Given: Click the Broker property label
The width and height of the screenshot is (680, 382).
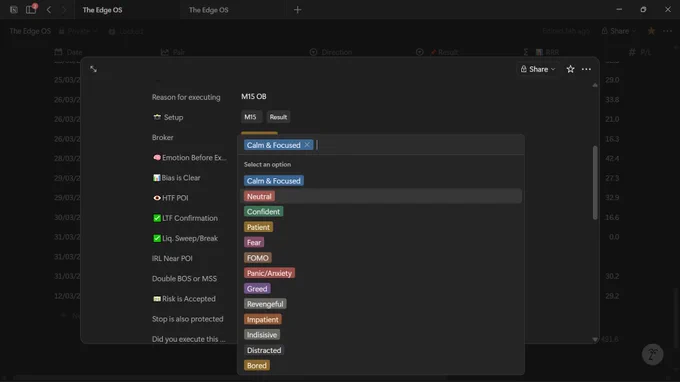Looking at the screenshot, I should 163,137.
